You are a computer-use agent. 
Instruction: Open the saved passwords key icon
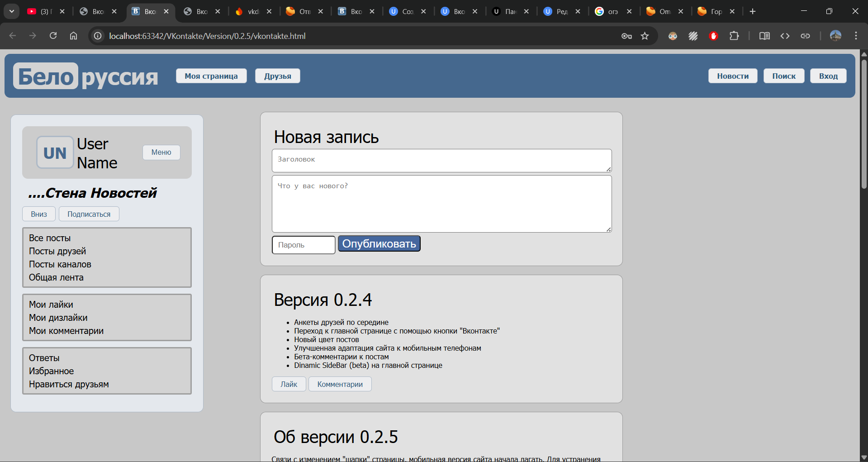click(626, 36)
